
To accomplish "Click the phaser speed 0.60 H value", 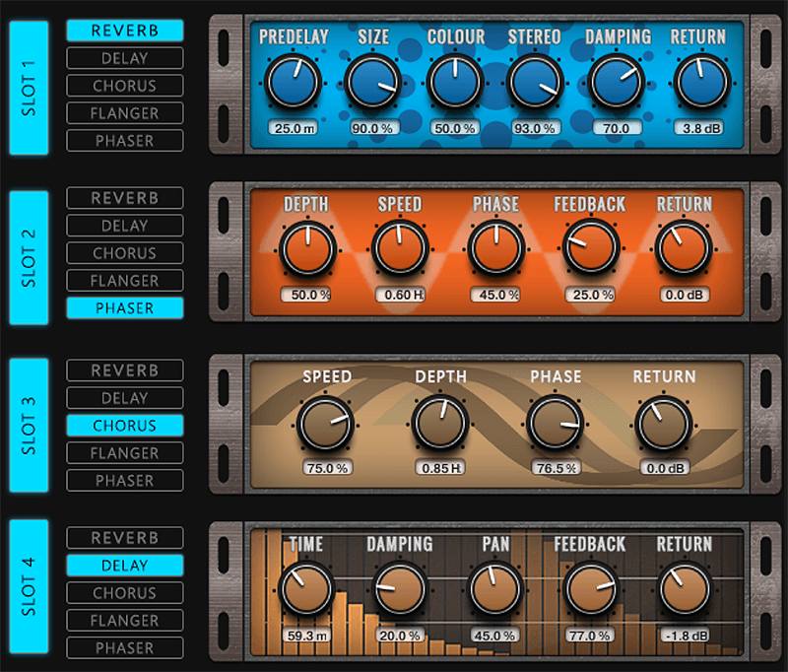I will pos(401,295).
